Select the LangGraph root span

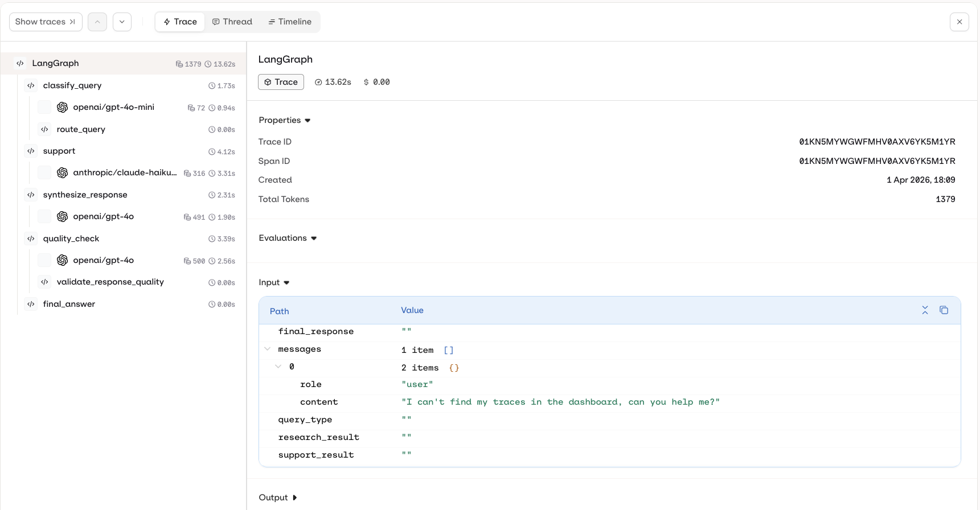123,63
